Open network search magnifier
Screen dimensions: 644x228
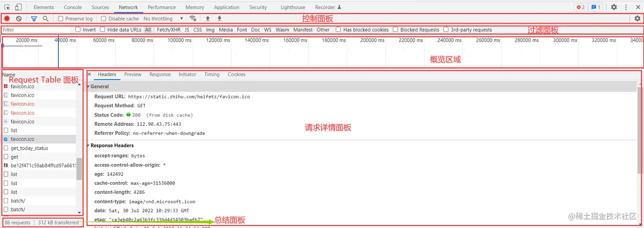tap(46, 19)
